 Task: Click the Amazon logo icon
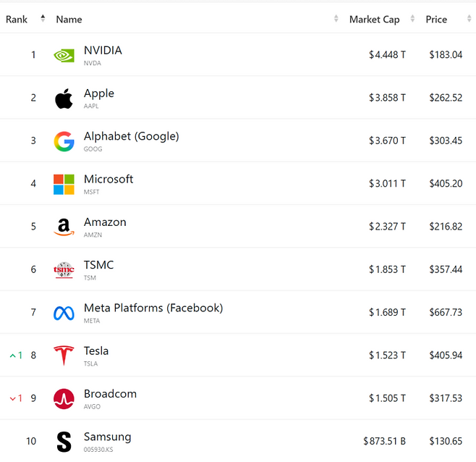pyautogui.click(x=64, y=227)
